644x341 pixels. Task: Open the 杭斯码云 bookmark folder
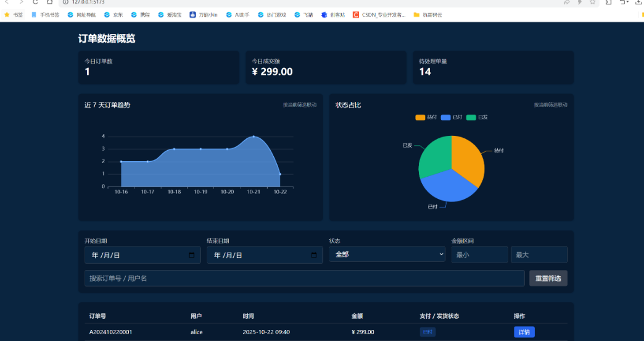[427, 14]
